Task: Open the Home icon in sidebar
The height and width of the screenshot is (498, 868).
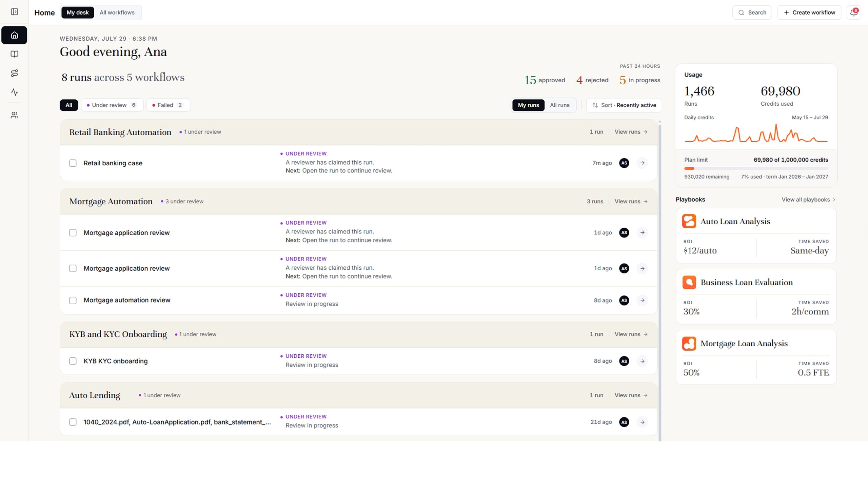Action: click(x=14, y=35)
